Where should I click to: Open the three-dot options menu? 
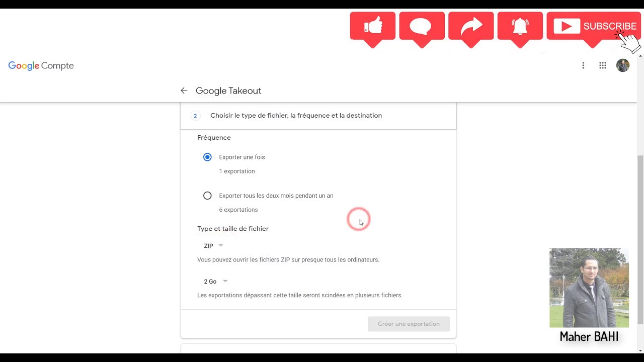[x=583, y=65]
